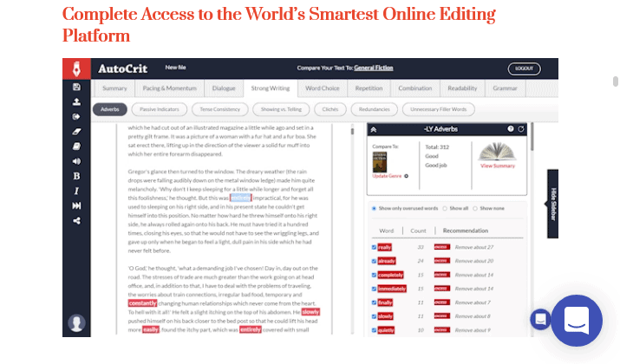Image resolution: width=620 pixels, height=364 pixels.
Task: Toggle Italic formatting icon
Action: click(x=76, y=191)
